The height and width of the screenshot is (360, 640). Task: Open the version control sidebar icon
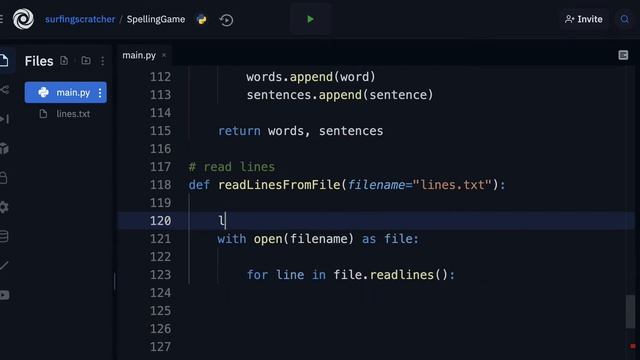click(x=4, y=90)
